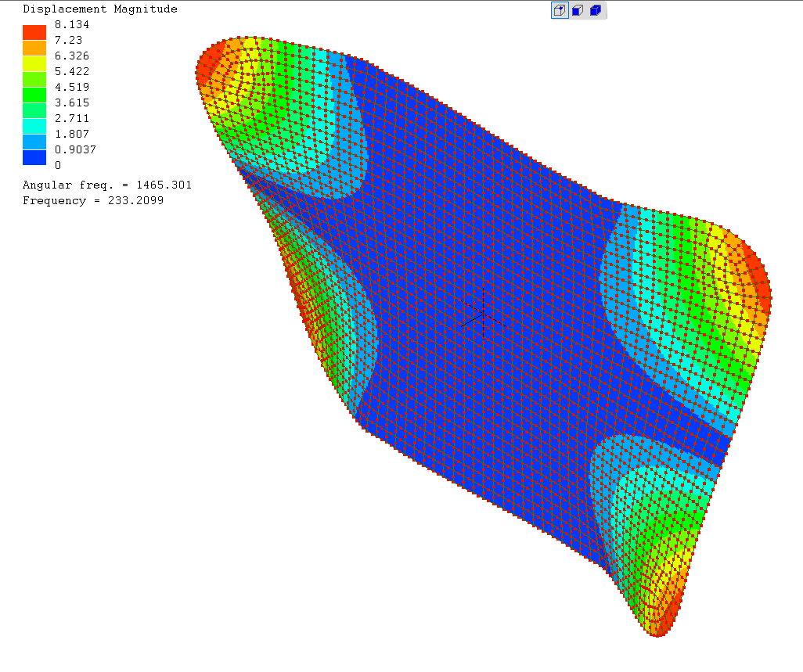Click the legend value '1.807'

point(72,134)
